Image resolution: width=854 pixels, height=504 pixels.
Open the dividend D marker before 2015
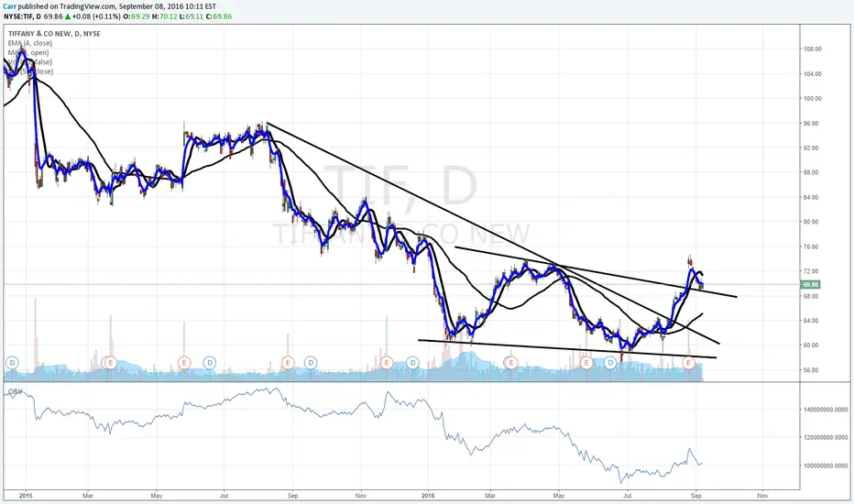click(x=11, y=362)
